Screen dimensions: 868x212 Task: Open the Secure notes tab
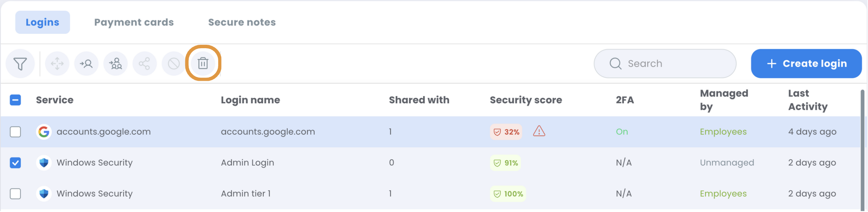(x=242, y=22)
